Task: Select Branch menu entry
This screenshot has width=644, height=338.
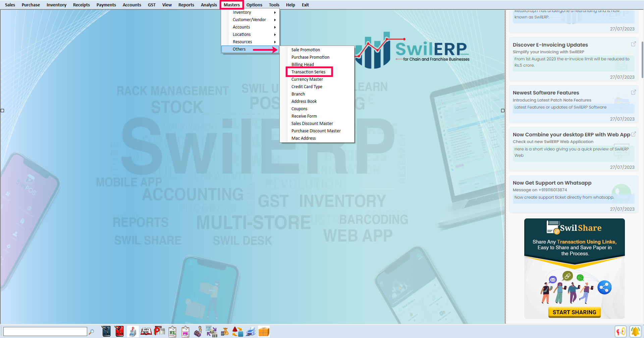Action: click(317, 94)
